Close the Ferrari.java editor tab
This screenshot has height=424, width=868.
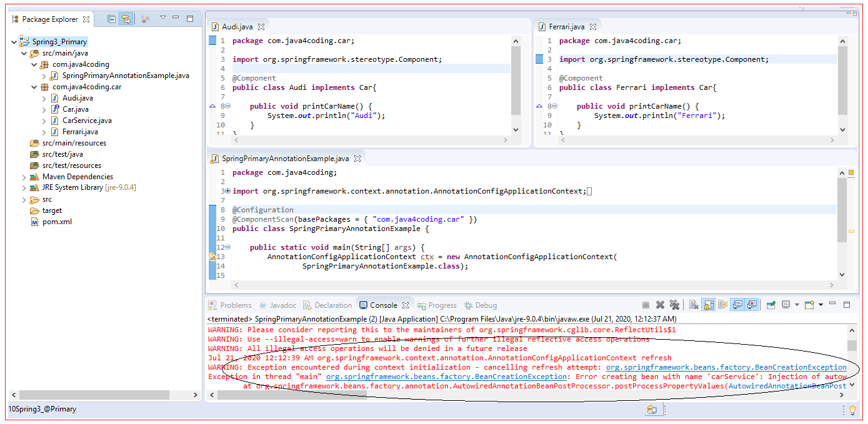pyautogui.click(x=593, y=27)
